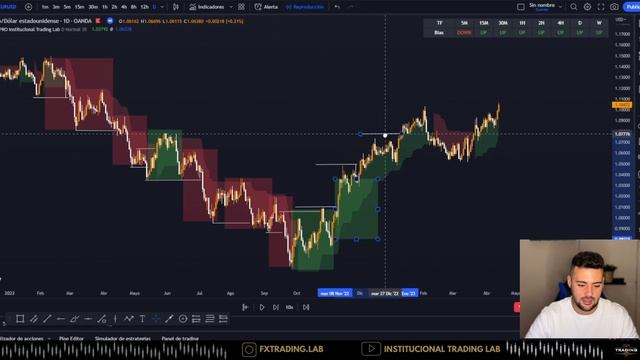Add symbol with the plus circle icon

tap(28, 7)
